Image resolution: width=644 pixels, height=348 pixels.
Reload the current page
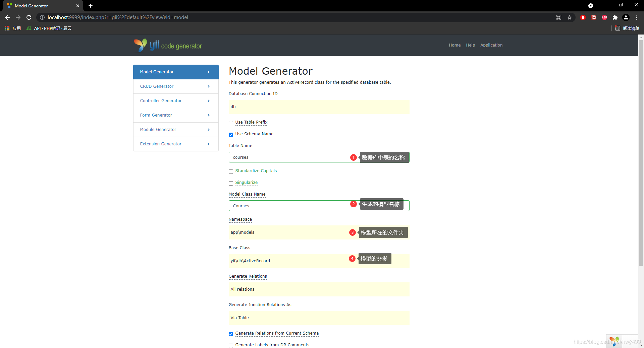(x=29, y=17)
